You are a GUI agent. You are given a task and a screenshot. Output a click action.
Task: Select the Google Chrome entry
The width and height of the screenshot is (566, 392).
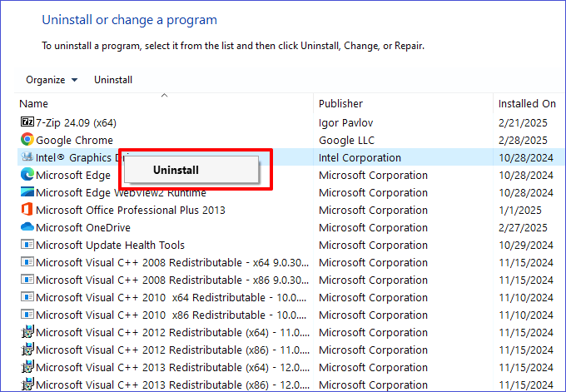[x=74, y=140]
